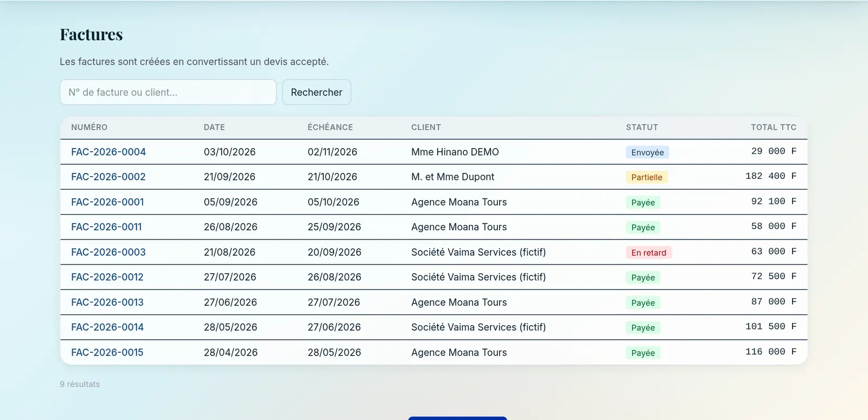Viewport: 868px width, 420px height.
Task: Open invoice FAC-2026-0013
Action: pos(107,302)
